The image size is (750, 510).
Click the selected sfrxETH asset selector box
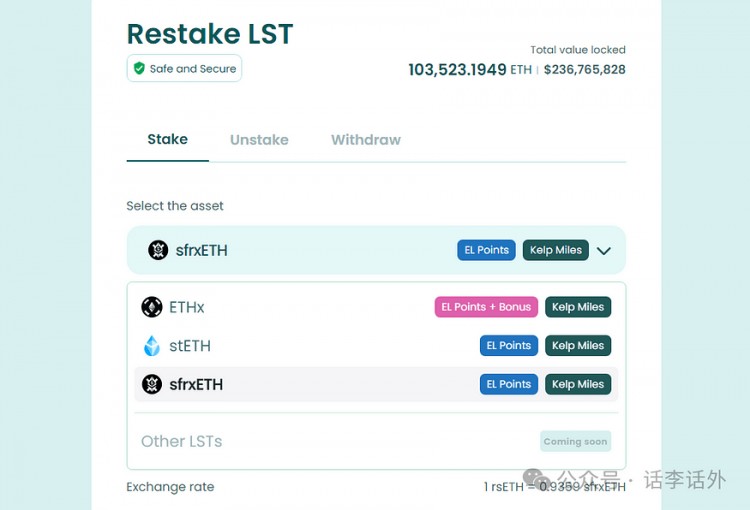[x=376, y=250]
